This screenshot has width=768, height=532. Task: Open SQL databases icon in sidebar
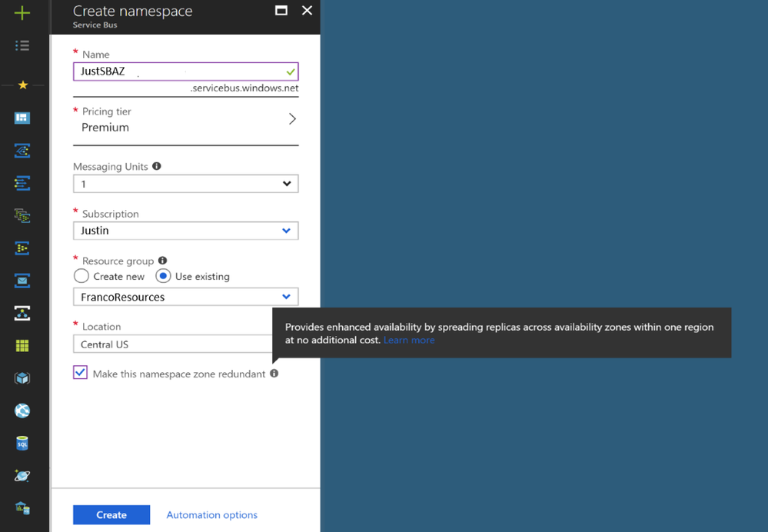pyautogui.click(x=22, y=444)
